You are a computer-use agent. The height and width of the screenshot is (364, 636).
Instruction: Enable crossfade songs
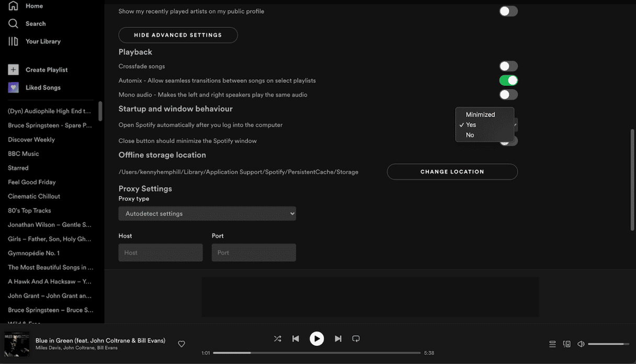(x=508, y=66)
